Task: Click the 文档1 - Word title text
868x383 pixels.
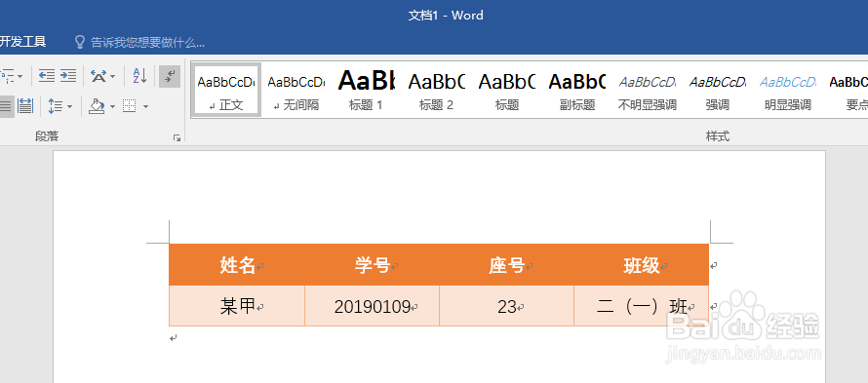Action: (x=446, y=15)
